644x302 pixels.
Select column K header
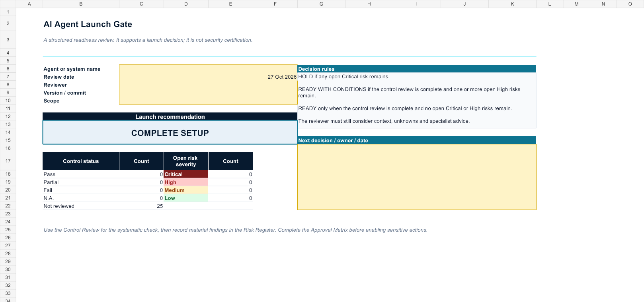512,4
